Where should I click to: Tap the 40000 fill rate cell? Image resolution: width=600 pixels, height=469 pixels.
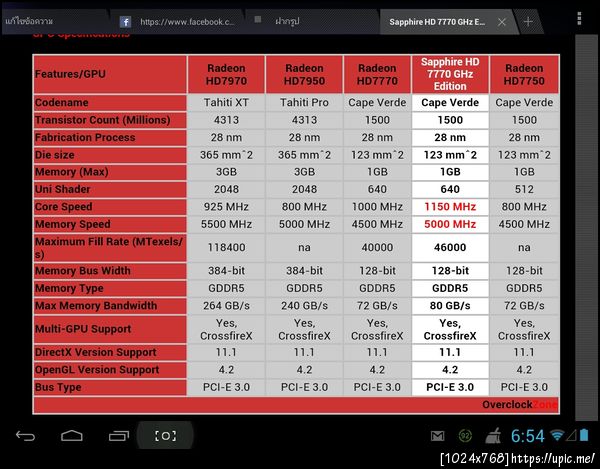pos(377,248)
